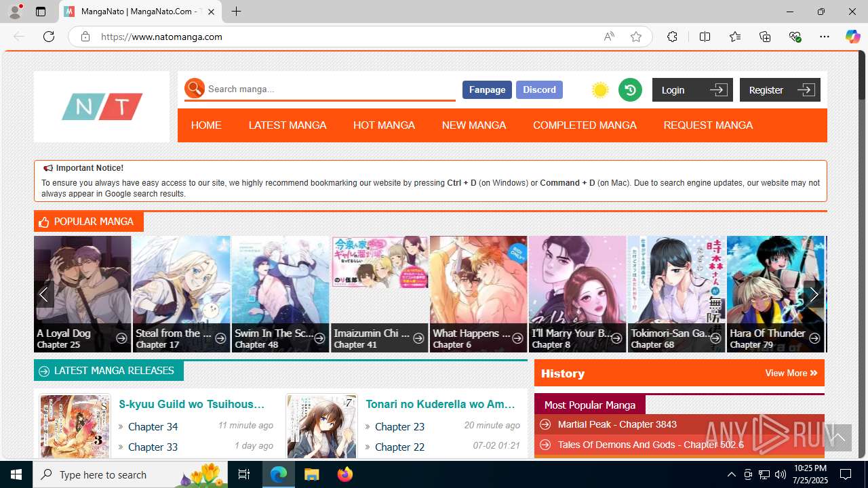Image resolution: width=868 pixels, height=488 pixels.
Task: Open new browser tab plus button
Action: (x=236, y=12)
